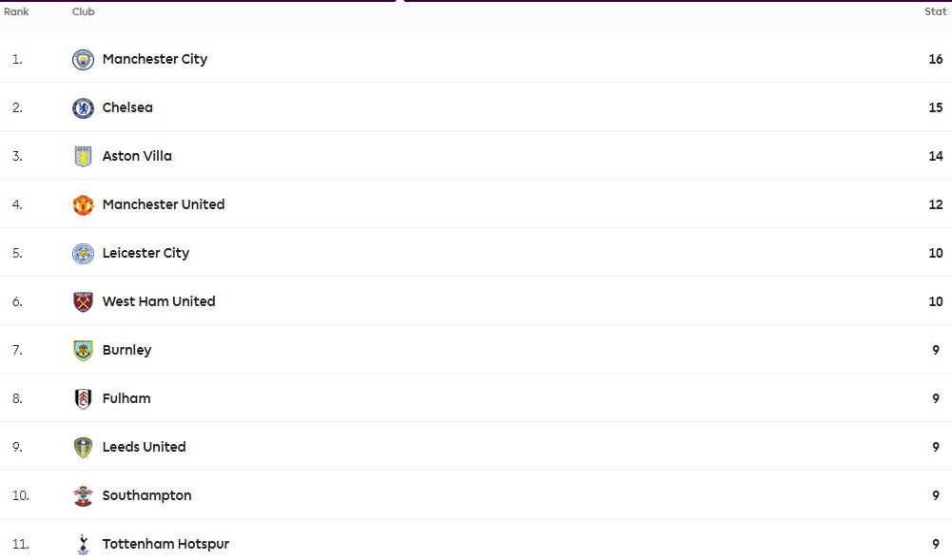Click the Leicester City fox badge
952x560 pixels.
tap(83, 254)
